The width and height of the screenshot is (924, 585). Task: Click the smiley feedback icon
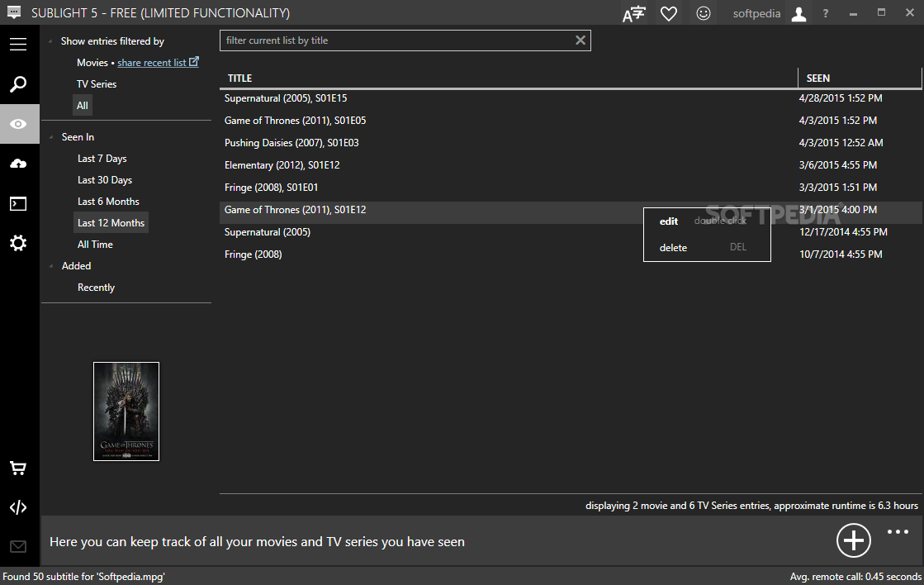pos(703,13)
